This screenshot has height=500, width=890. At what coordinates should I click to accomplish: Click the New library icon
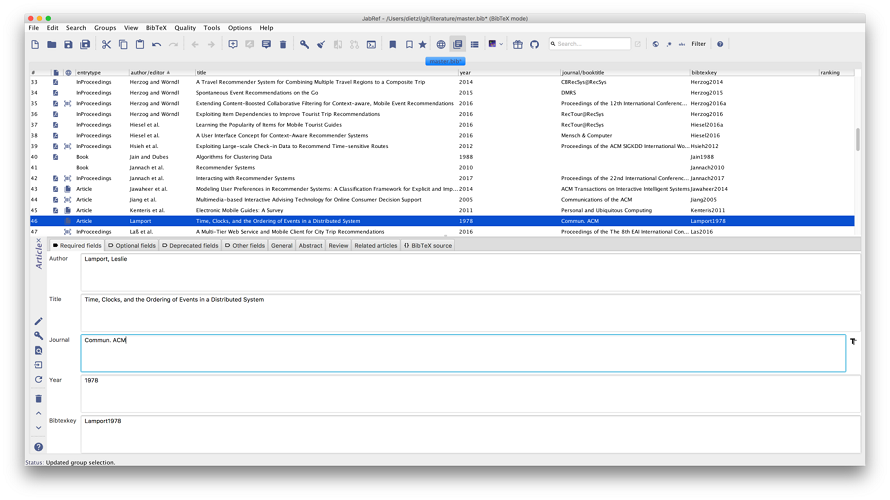[x=35, y=44]
